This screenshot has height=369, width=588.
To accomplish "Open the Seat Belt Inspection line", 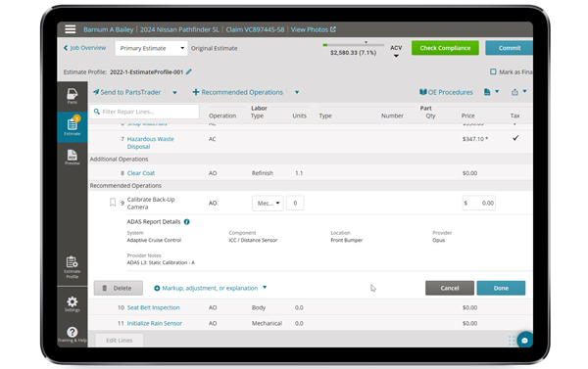I will [x=154, y=307].
